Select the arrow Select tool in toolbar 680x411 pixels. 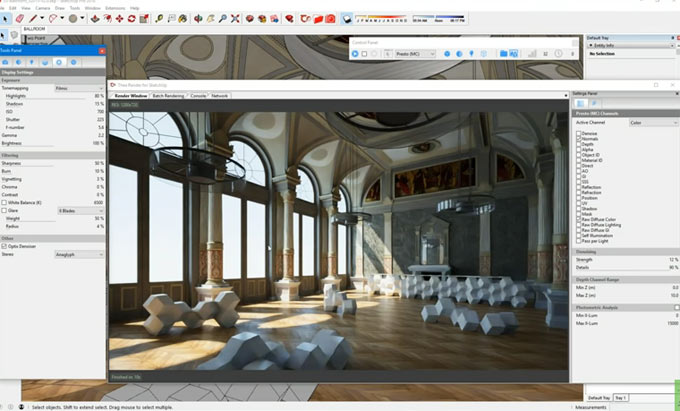click(7, 18)
